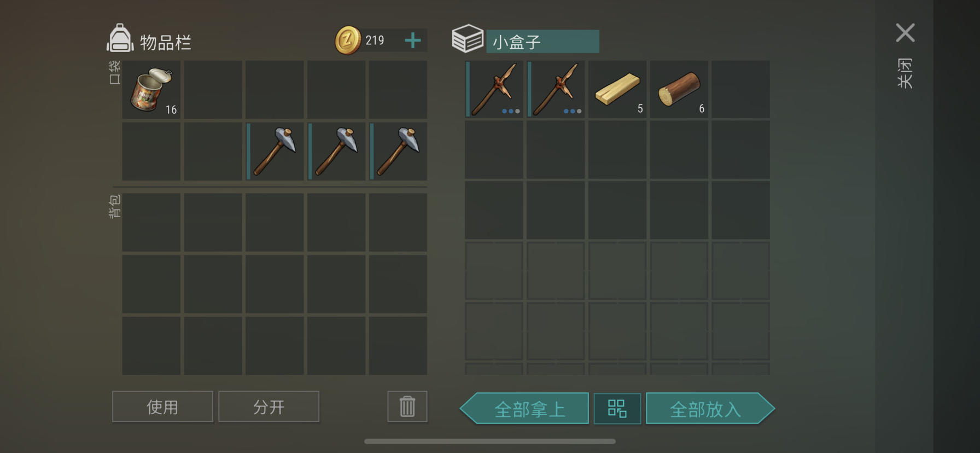The image size is (980, 453).
Task: Put all items in with 全部放入
Action: click(x=710, y=408)
